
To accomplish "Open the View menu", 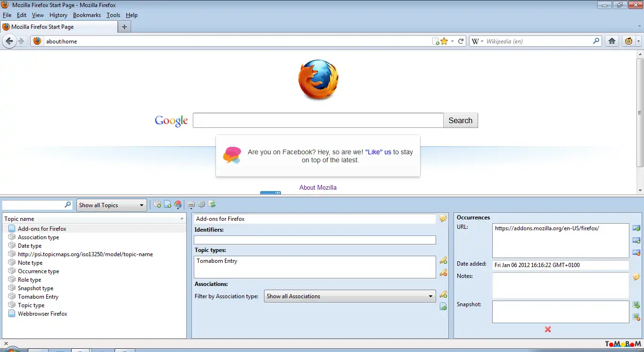I will pyautogui.click(x=38, y=15).
